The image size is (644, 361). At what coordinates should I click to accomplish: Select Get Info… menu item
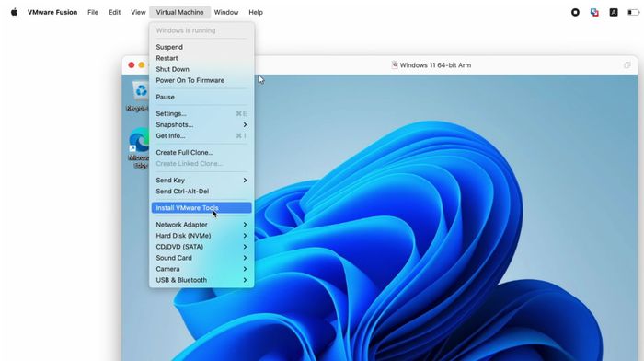201,135
